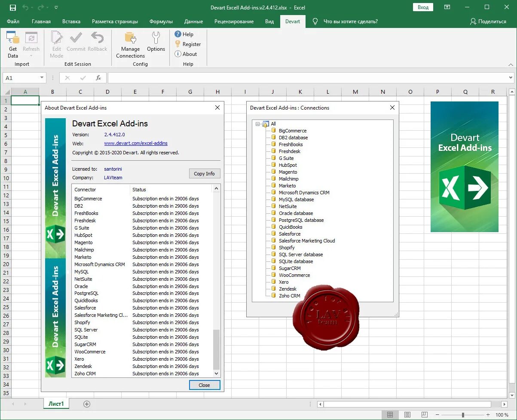Screen dimensions: 517x420
Task: Select MySQL database in Connections tree
Action: [x=296, y=199]
